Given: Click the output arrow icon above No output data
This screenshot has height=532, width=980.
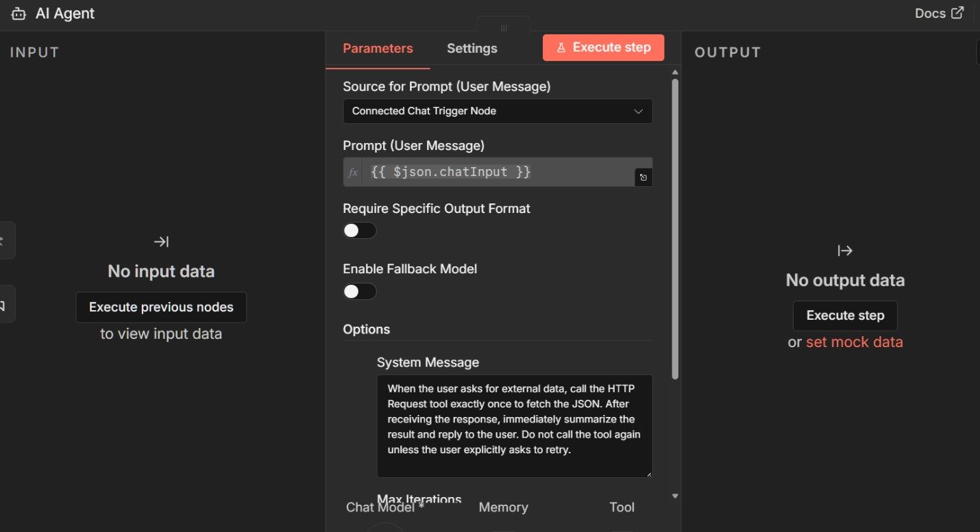Looking at the screenshot, I should point(845,251).
